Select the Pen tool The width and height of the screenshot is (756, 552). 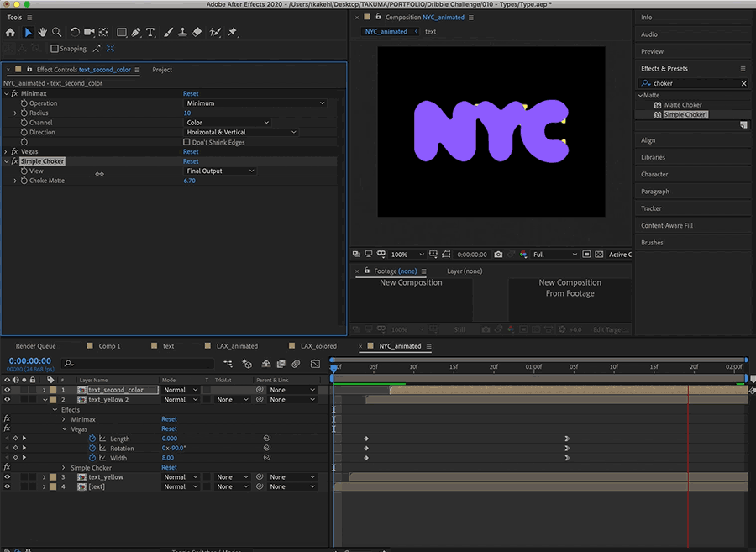[x=136, y=32]
